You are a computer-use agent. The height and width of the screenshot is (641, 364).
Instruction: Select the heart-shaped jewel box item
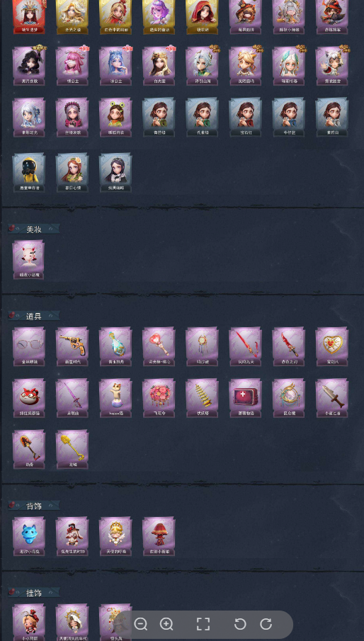point(331,346)
